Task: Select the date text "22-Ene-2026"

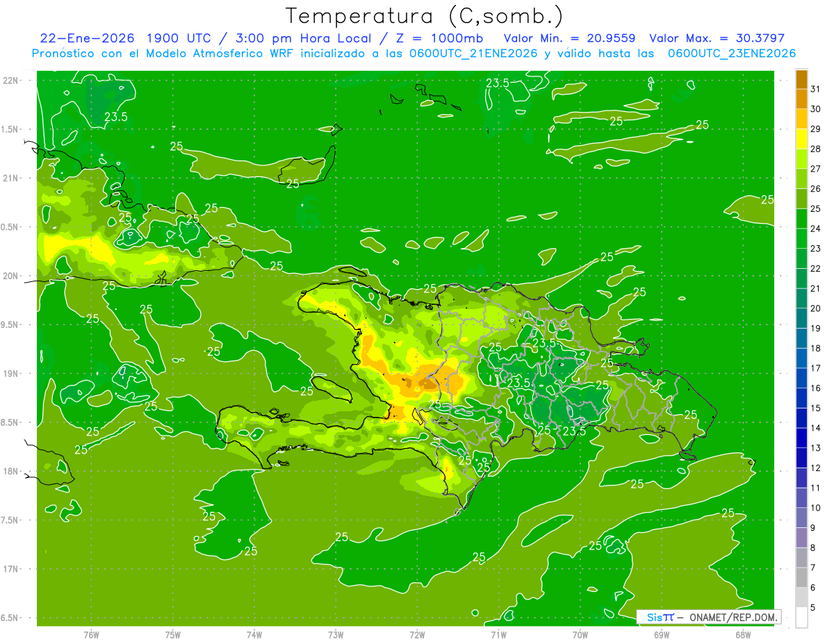Action: 87,38
